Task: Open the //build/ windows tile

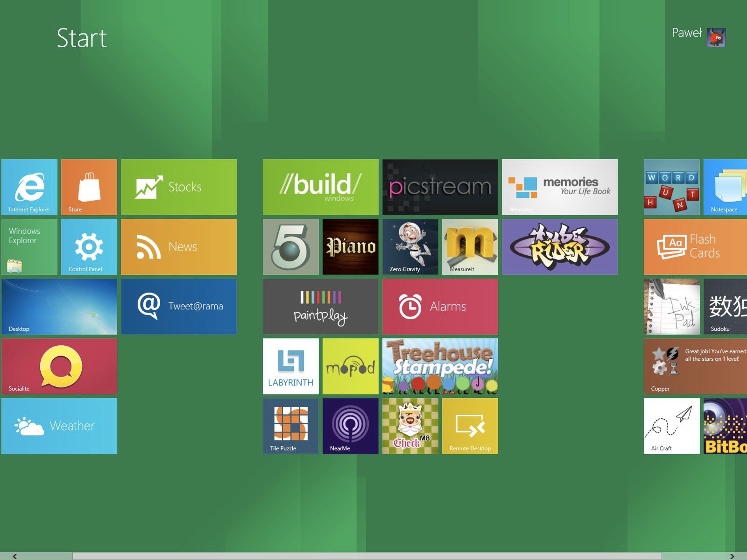Action: 321,187
